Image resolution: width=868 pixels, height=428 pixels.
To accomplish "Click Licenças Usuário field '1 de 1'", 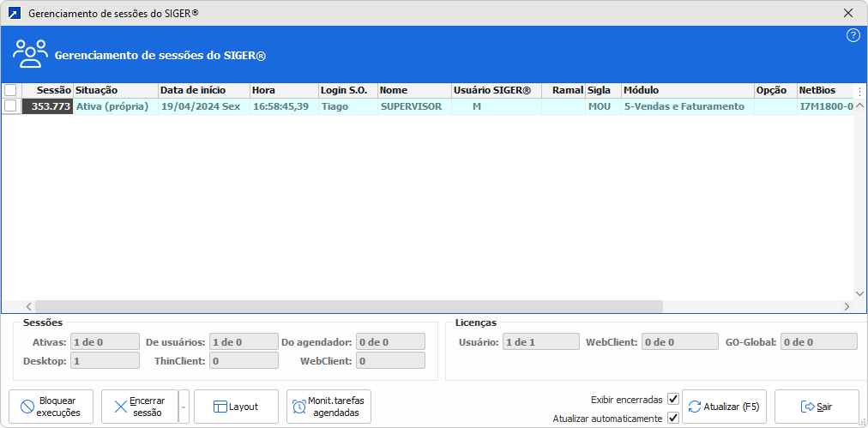I will pos(541,341).
